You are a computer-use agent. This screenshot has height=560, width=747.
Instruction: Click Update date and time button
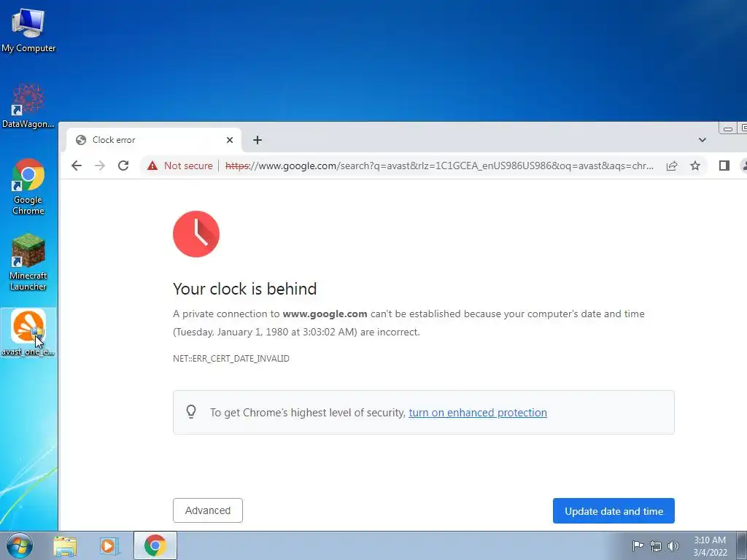pyautogui.click(x=614, y=511)
